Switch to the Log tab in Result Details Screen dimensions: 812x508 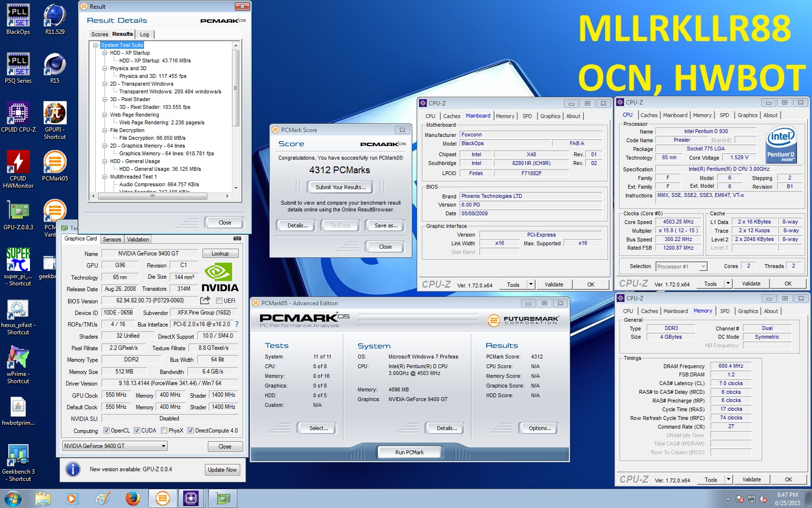click(145, 34)
